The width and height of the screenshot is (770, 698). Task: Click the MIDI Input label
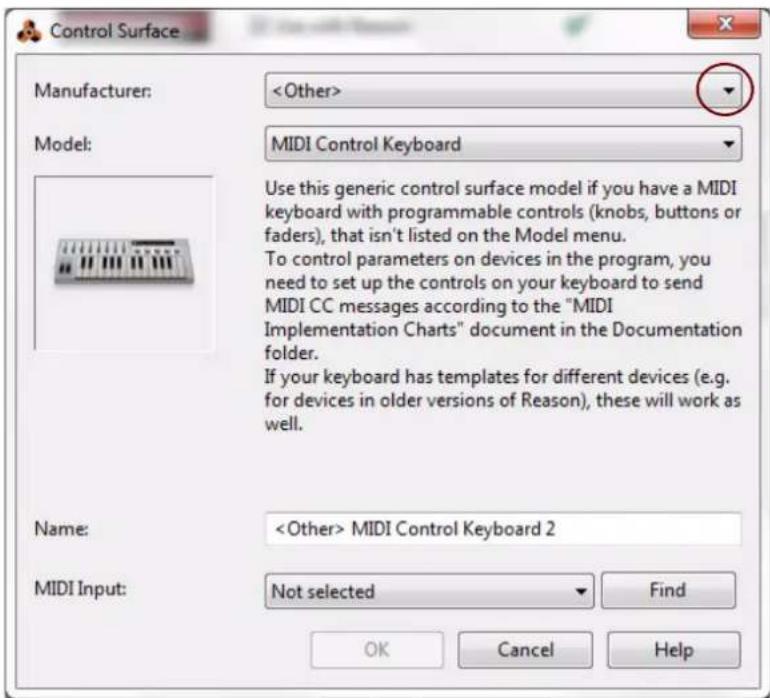pyautogui.click(x=80, y=588)
